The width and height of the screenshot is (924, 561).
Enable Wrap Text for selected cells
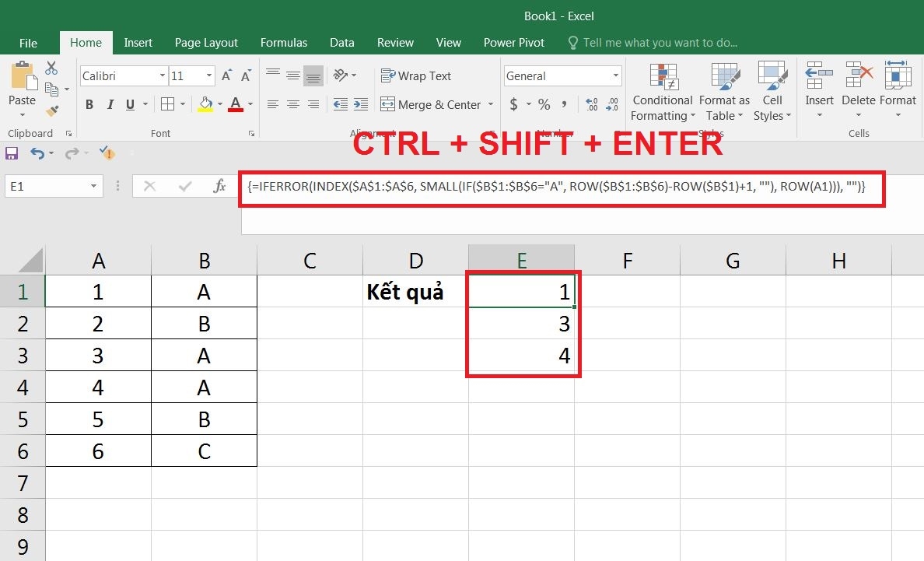coord(415,75)
